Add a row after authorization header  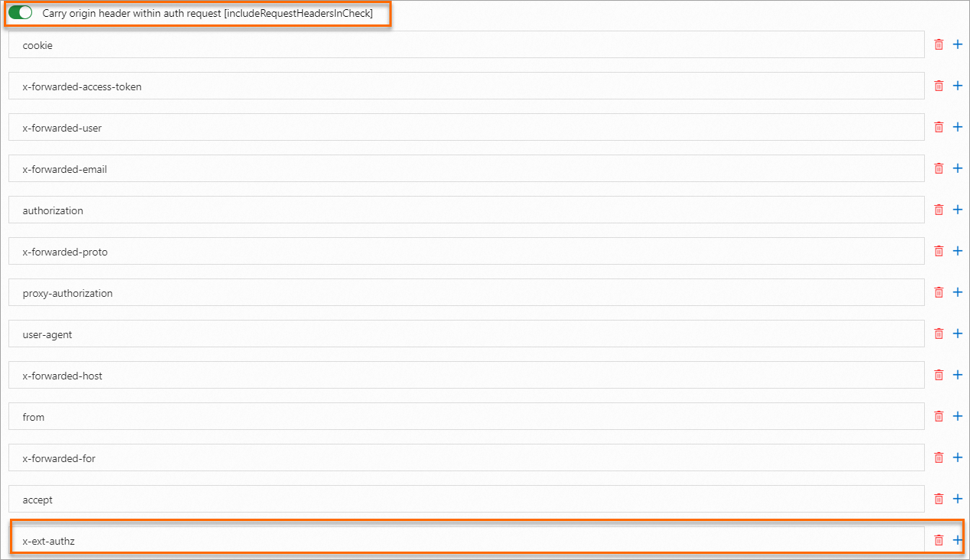click(957, 210)
